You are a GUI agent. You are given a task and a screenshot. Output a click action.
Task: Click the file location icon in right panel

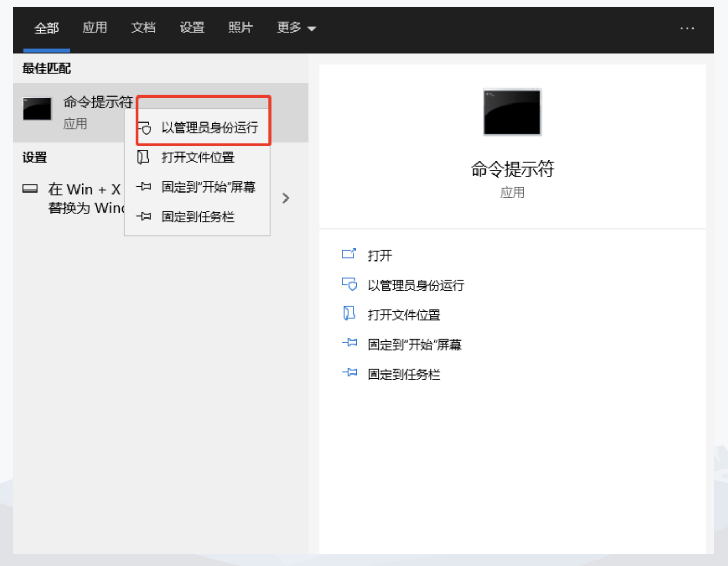[349, 314]
